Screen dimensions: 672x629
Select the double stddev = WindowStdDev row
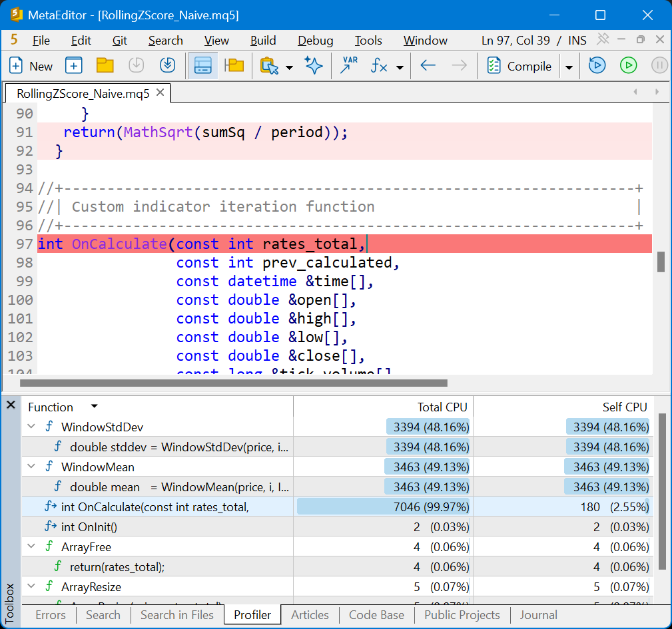pyautogui.click(x=337, y=447)
